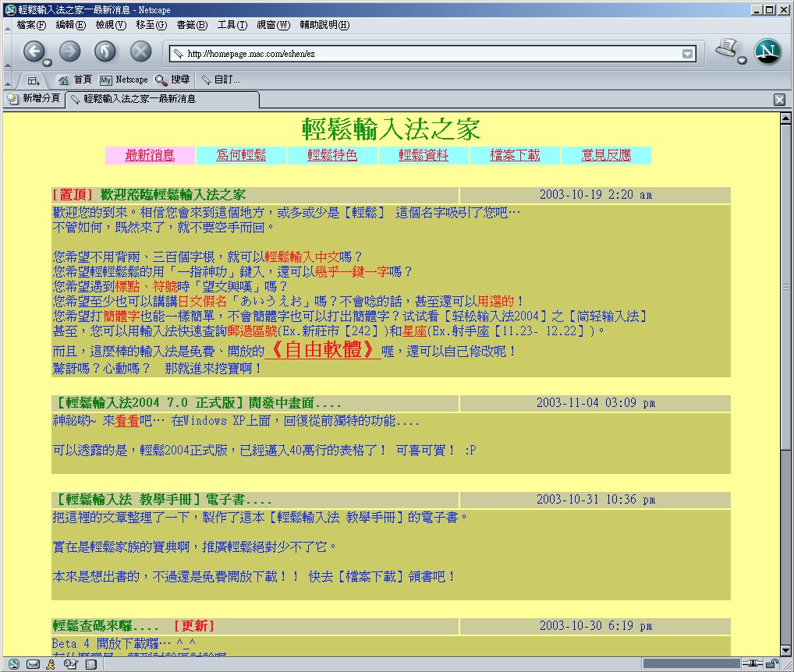Click the 新增分頁 new tab button
794x672 pixels.
pos(34,99)
